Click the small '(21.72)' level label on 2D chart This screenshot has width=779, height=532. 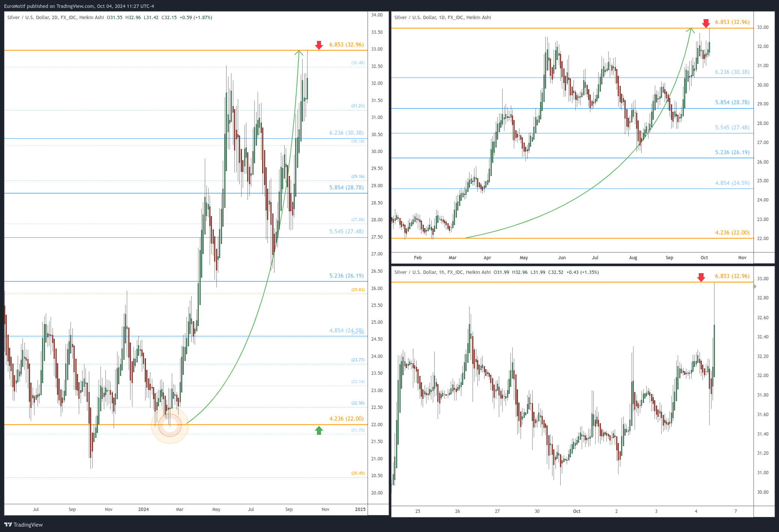[358, 430]
